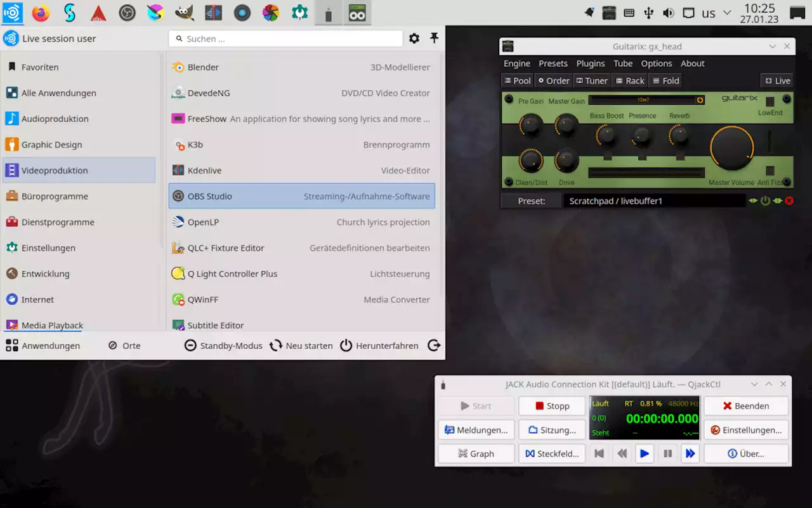The width and height of the screenshot is (812, 508).
Task: Open the Alle Anwendungen category
Action: (x=79, y=93)
